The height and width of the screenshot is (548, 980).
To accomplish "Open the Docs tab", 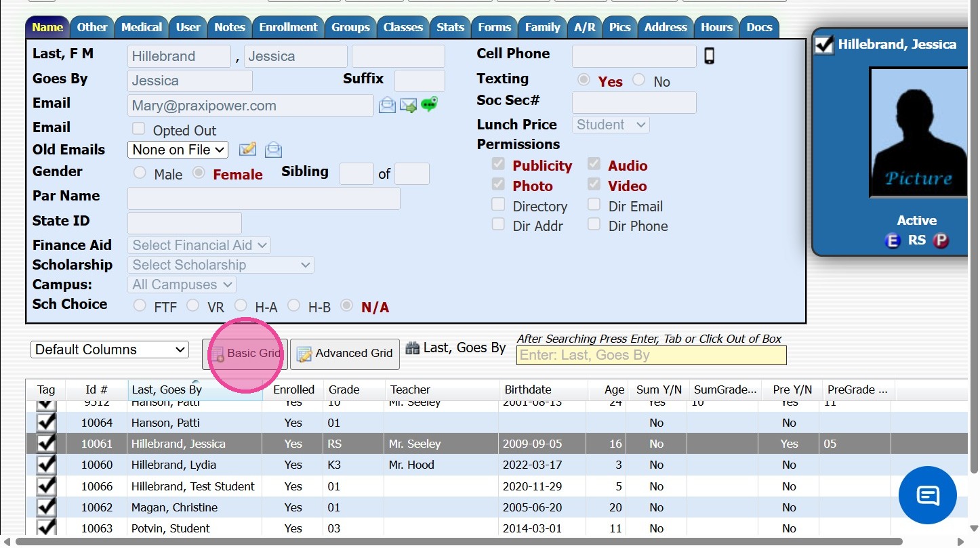I will pyautogui.click(x=759, y=27).
